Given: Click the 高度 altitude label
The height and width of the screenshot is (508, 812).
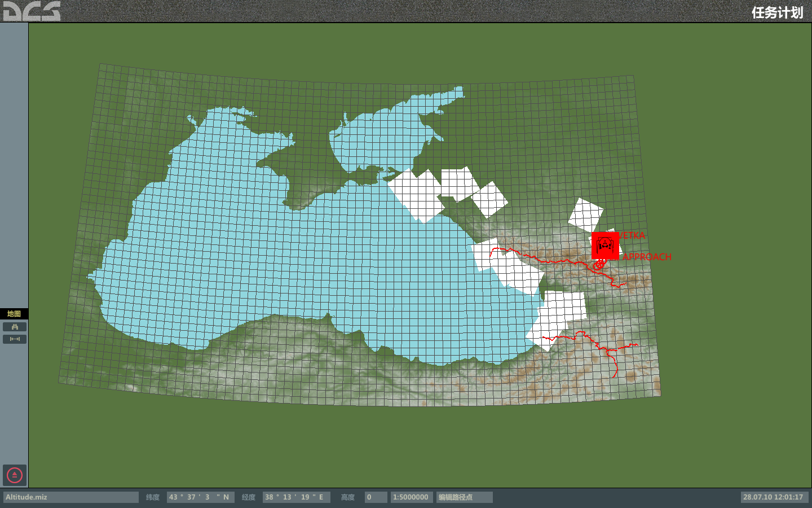Looking at the screenshot, I should 347,497.
